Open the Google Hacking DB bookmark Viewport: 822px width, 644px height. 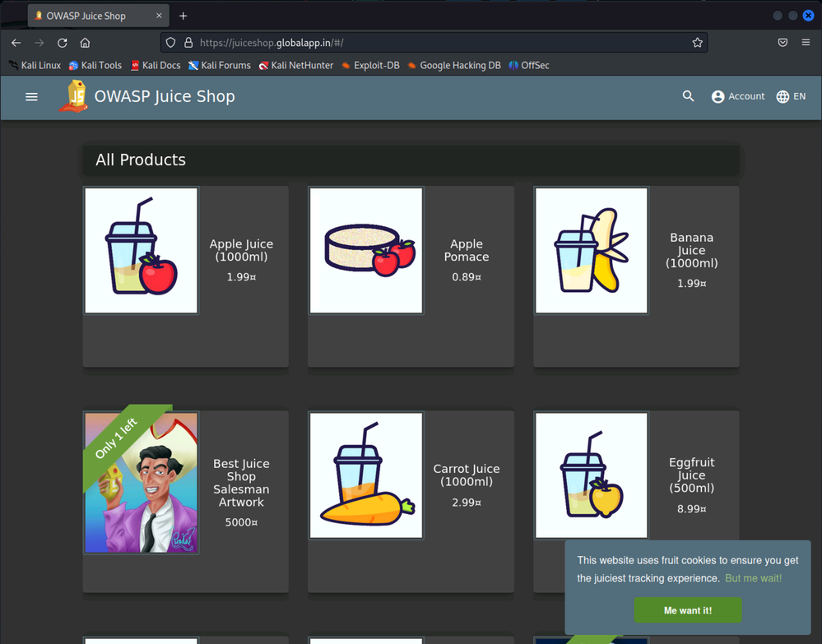454,66
